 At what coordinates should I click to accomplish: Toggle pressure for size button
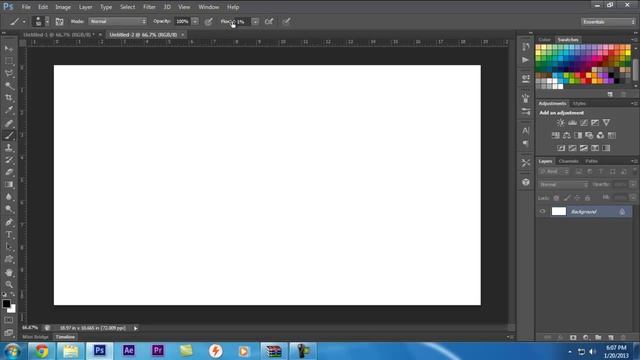[287, 22]
